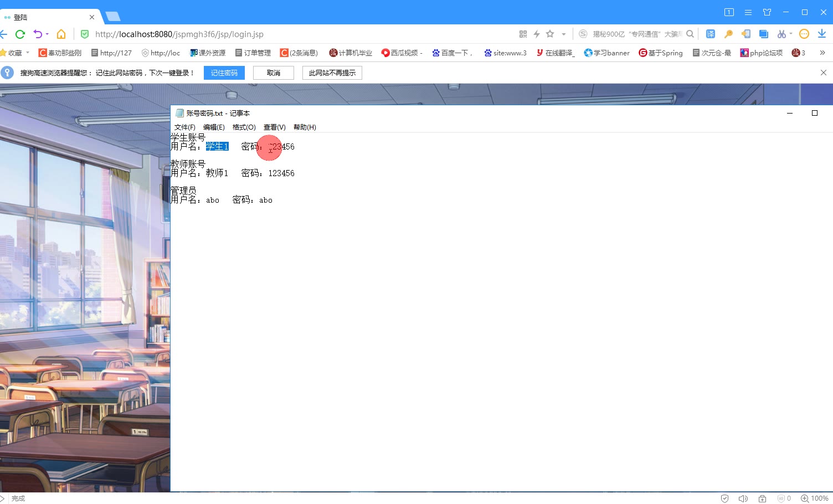
Task: Open the golden key password manager icon
Action: [x=728, y=34]
